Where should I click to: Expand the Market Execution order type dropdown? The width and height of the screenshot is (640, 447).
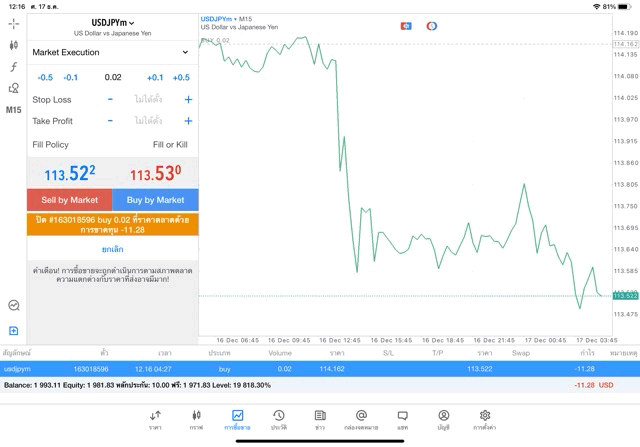click(x=111, y=52)
